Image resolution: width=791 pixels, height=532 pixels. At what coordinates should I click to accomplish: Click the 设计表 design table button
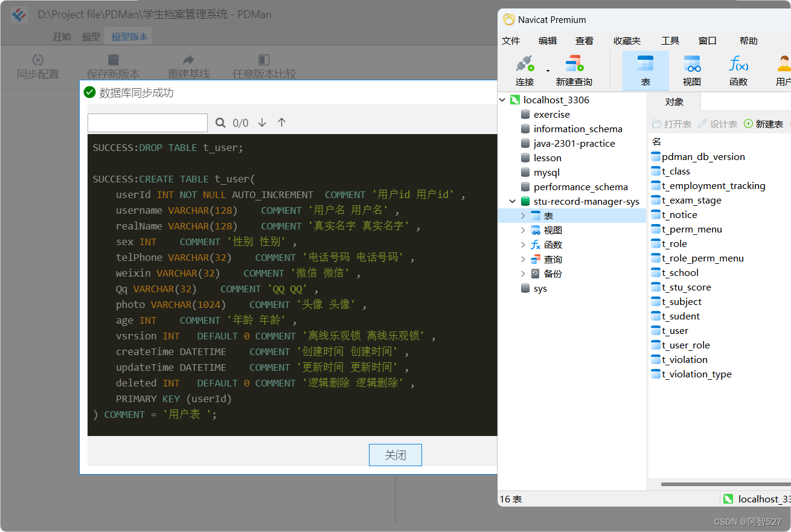click(718, 124)
